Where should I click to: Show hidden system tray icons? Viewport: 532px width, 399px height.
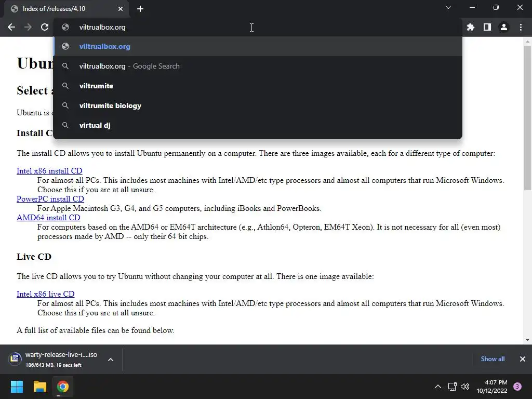tap(438, 387)
